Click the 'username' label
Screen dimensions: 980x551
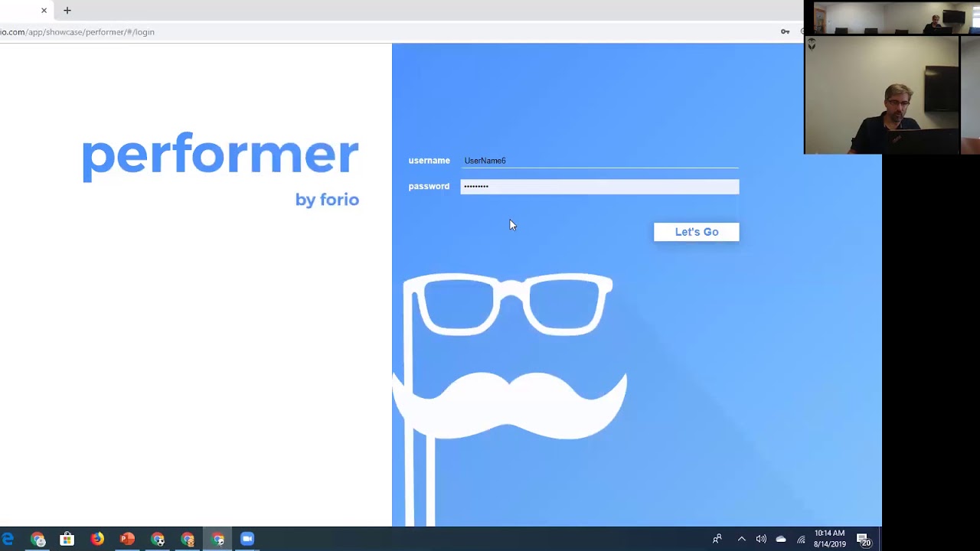pos(429,161)
